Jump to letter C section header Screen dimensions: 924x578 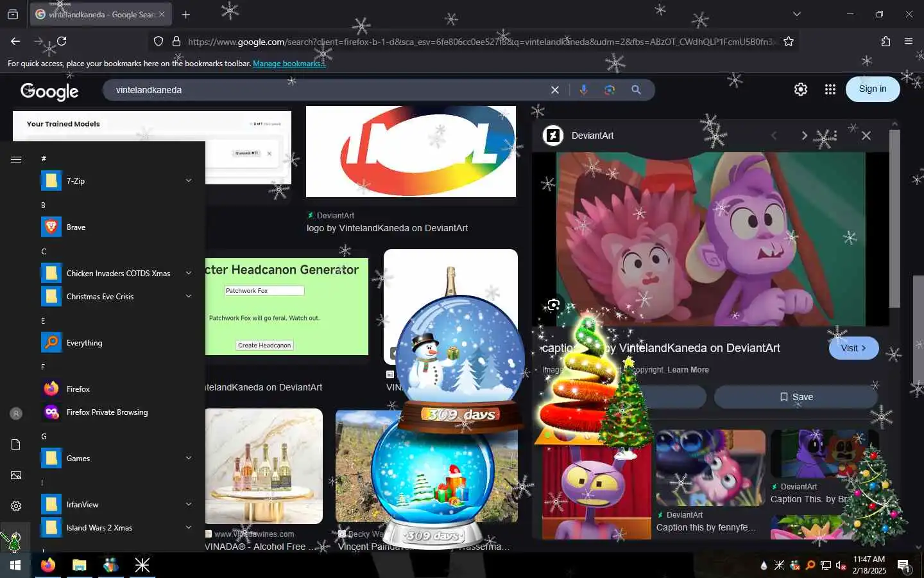click(x=44, y=252)
